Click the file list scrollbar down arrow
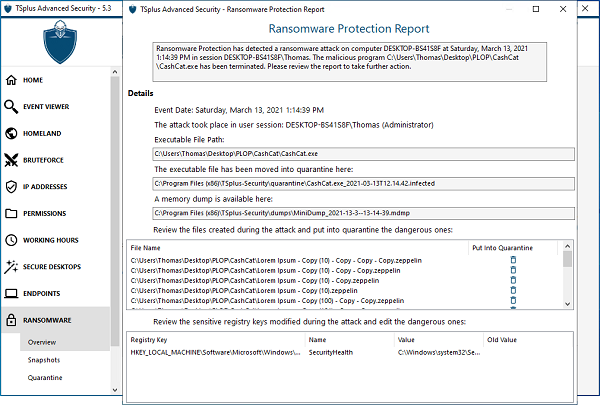The width and height of the screenshot is (600, 405). (x=567, y=304)
